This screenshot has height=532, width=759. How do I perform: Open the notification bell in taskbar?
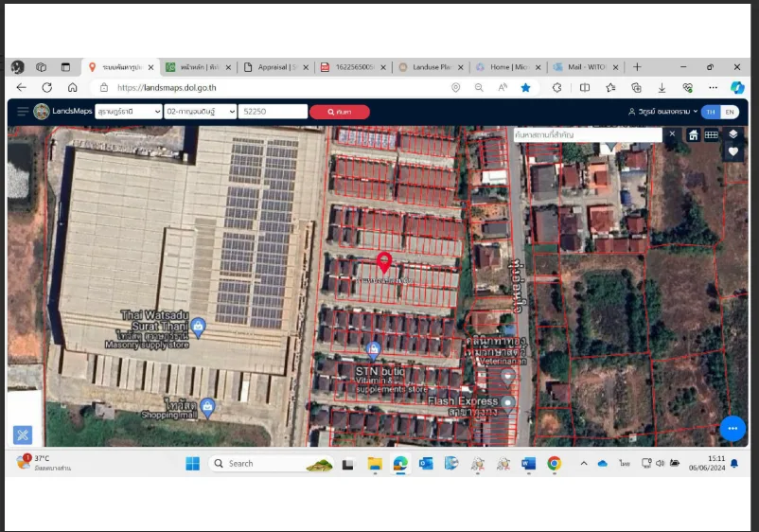tap(734, 464)
